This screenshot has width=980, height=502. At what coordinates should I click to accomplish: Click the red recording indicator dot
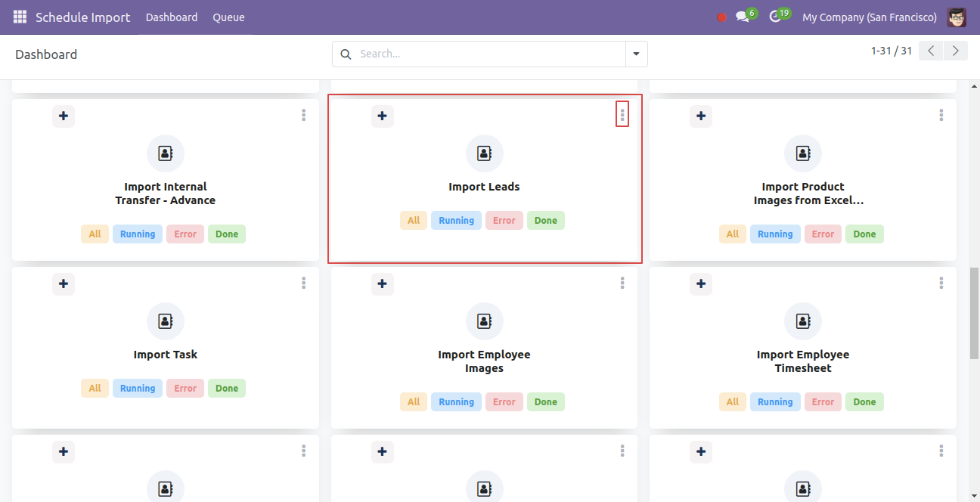tap(721, 17)
